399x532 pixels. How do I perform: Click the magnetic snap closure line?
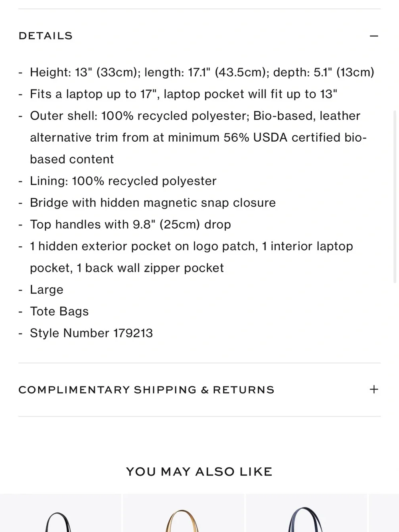153,203
